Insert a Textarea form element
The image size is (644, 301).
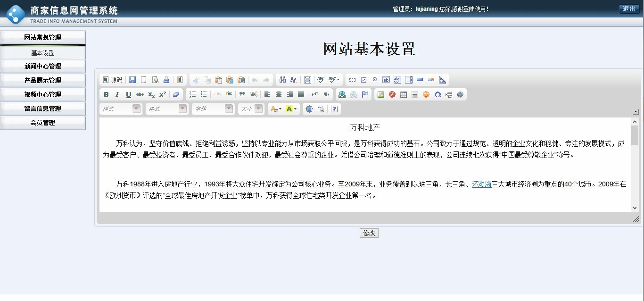click(x=397, y=80)
